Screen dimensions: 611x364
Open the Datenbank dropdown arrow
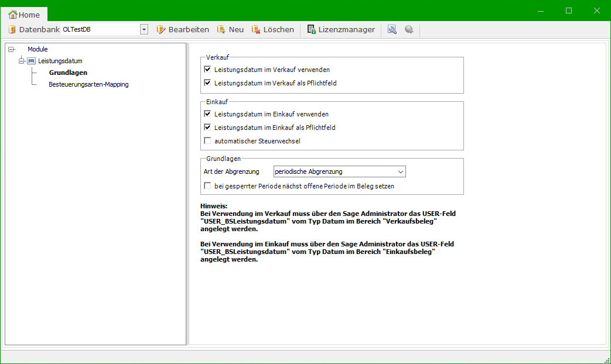pos(144,30)
